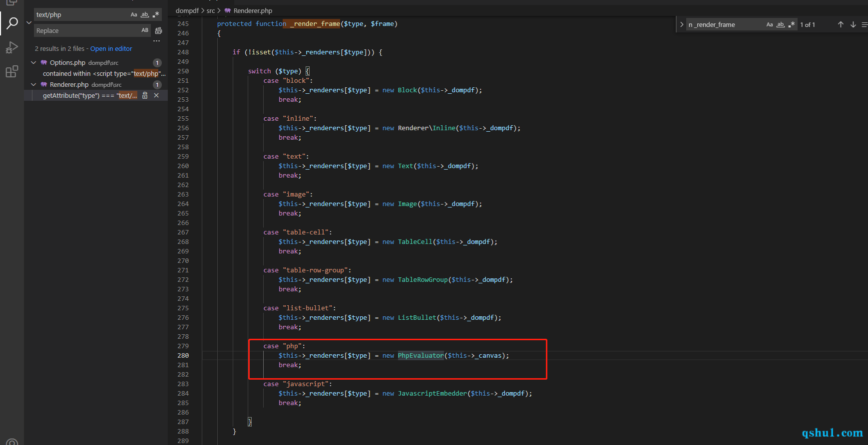
Task: Click the Replace All icon
Action: point(158,30)
